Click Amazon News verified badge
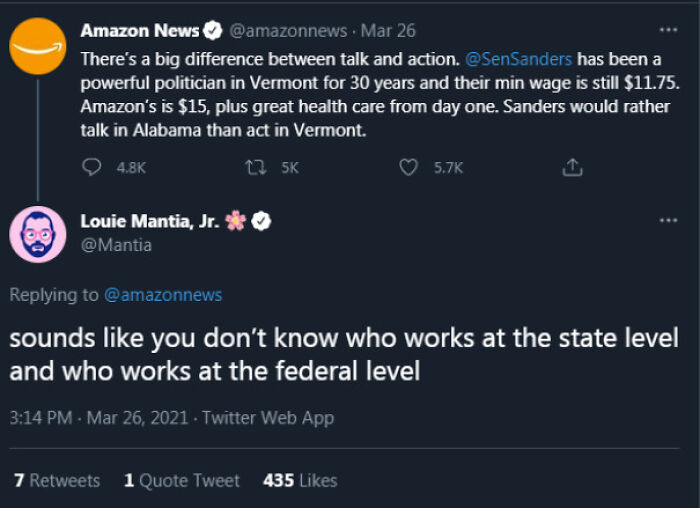The height and width of the screenshot is (508, 700). 186,31
